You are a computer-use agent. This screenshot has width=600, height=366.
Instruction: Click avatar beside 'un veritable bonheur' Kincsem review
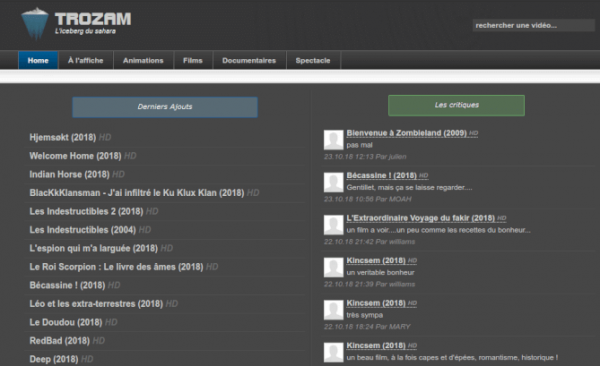click(333, 267)
